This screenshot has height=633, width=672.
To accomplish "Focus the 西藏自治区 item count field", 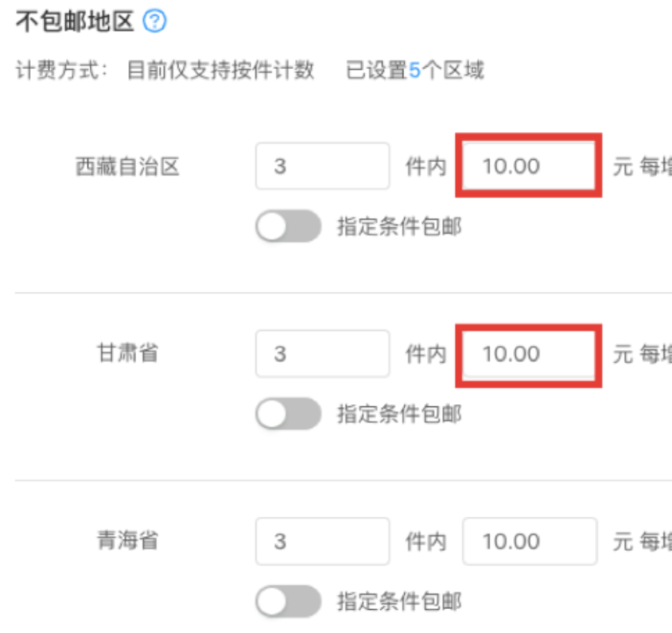I will (x=322, y=166).
